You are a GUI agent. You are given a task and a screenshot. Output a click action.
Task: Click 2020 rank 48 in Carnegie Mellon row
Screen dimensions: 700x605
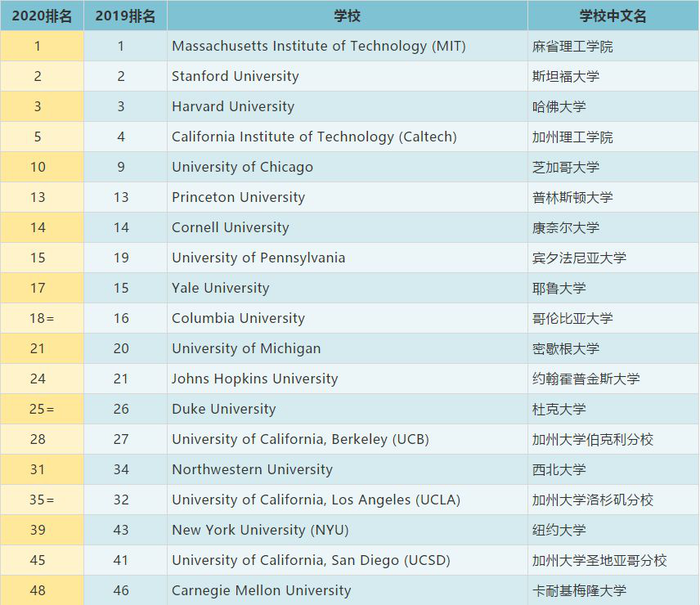coord(38,590)
